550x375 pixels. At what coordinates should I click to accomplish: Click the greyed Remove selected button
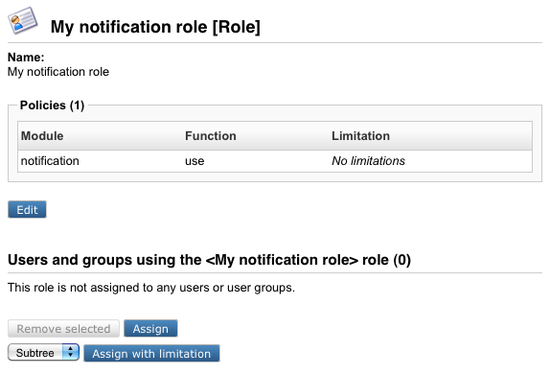coord(63,328)
